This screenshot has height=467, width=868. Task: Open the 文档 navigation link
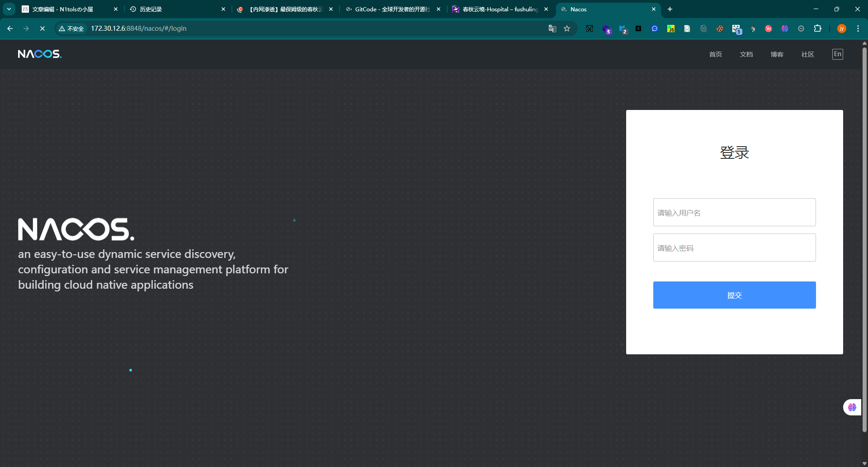click(x=746, y=54)
